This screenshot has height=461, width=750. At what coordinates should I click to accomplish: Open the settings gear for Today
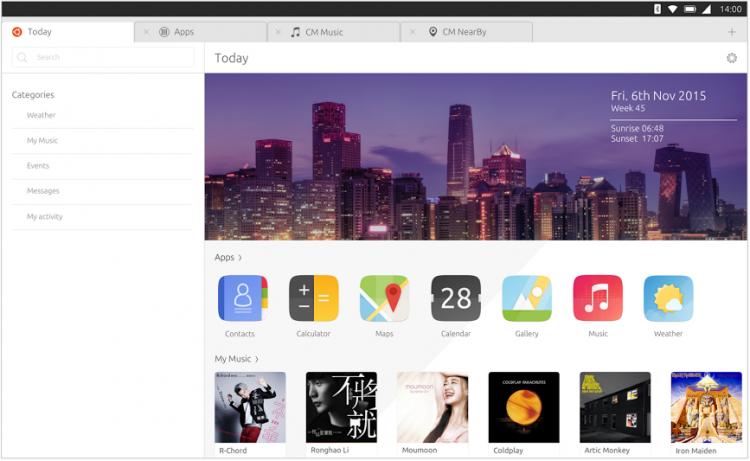pyautogui.click(x=731, y=58)
